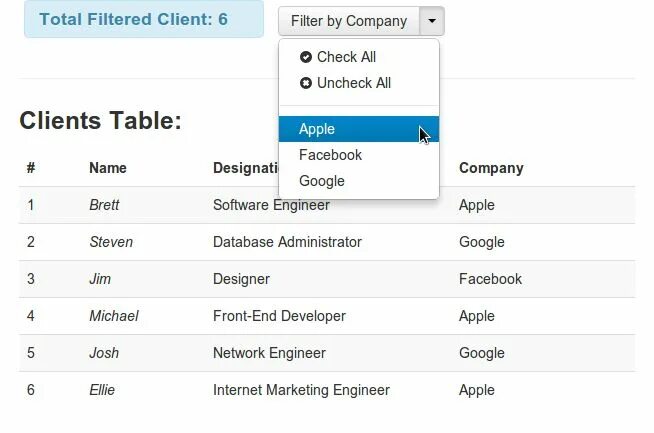Choose Check All in the dropdown menu
Image resolution: width=654 pixels, height=433 pixels.
click(346, 57)
